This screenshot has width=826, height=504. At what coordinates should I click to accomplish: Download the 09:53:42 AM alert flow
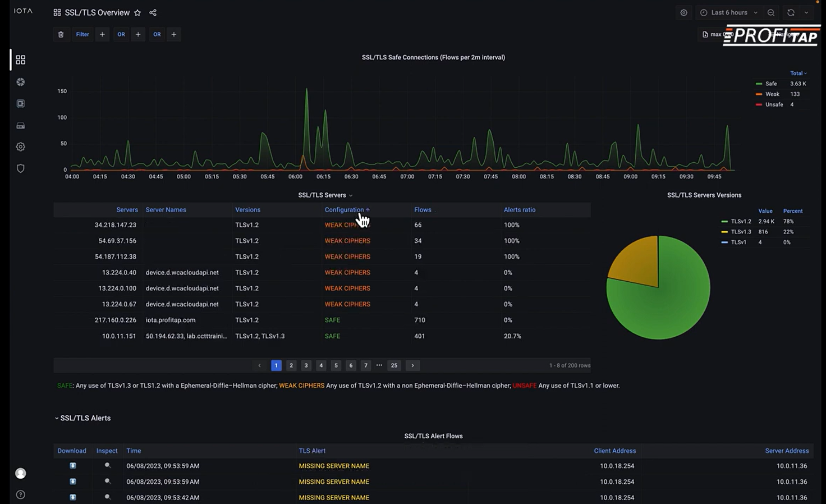coord(73,497)
